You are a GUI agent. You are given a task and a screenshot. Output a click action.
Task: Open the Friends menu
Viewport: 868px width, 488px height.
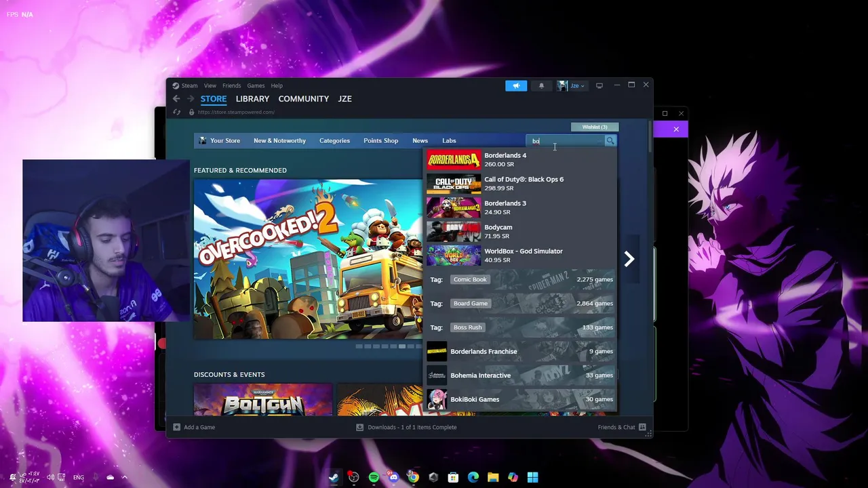point(231,85)
